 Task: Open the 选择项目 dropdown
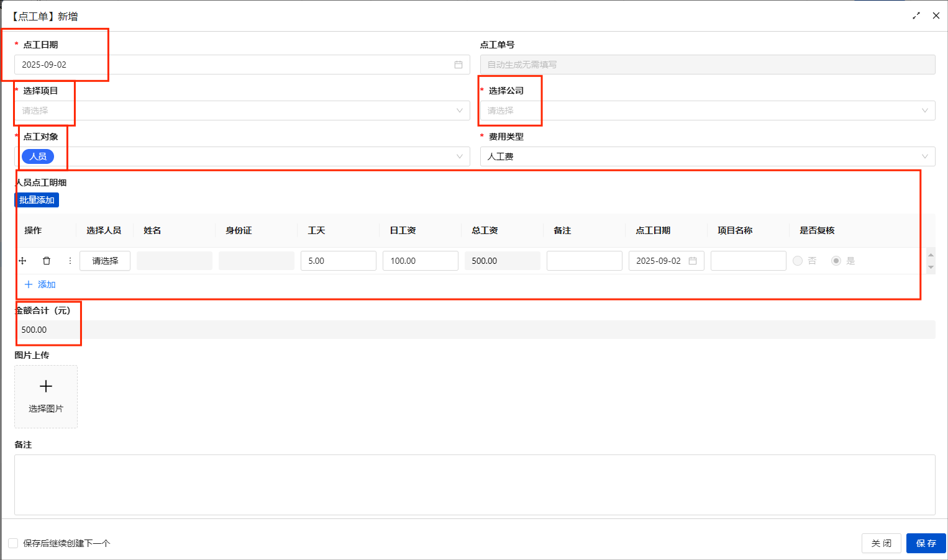(x=242, y=111)
